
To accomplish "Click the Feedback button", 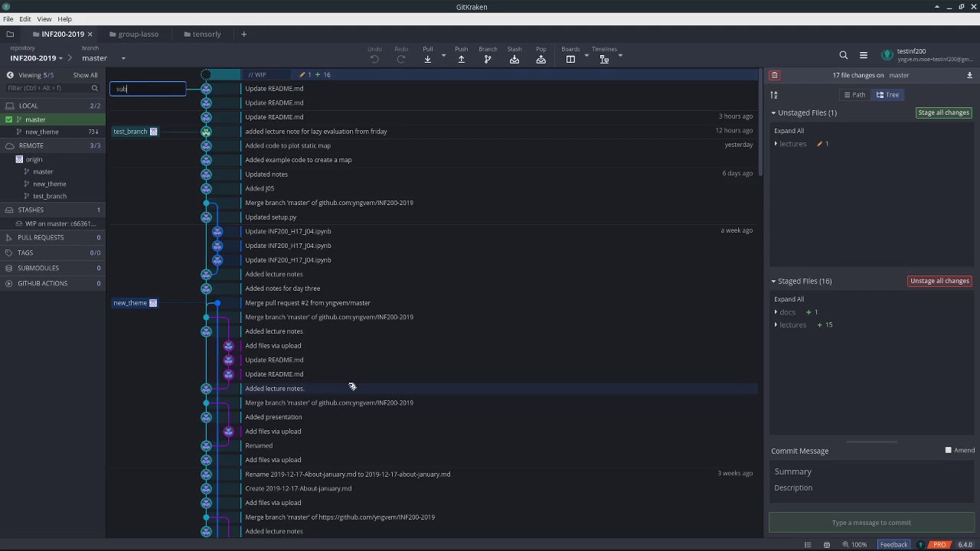I will [x=893, y=545].
